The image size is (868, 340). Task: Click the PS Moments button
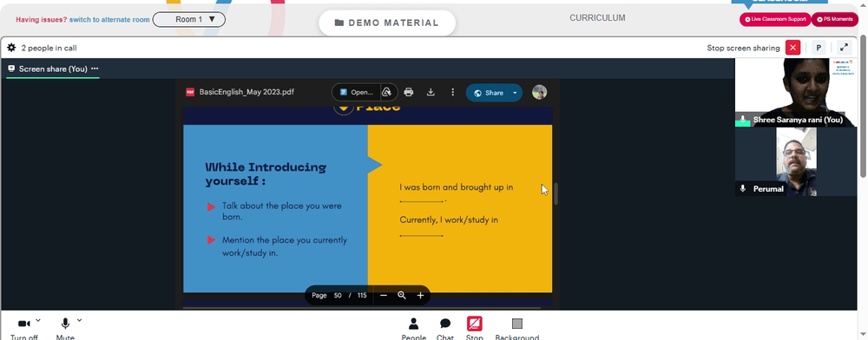click(x=835, y=19)
